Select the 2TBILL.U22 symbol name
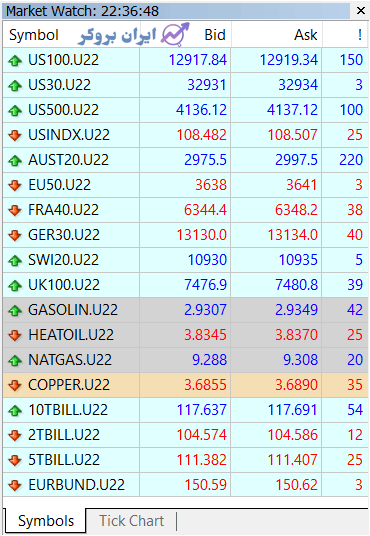Image resolution: width=370 pixels, height=536 pixels. point(64,434)
